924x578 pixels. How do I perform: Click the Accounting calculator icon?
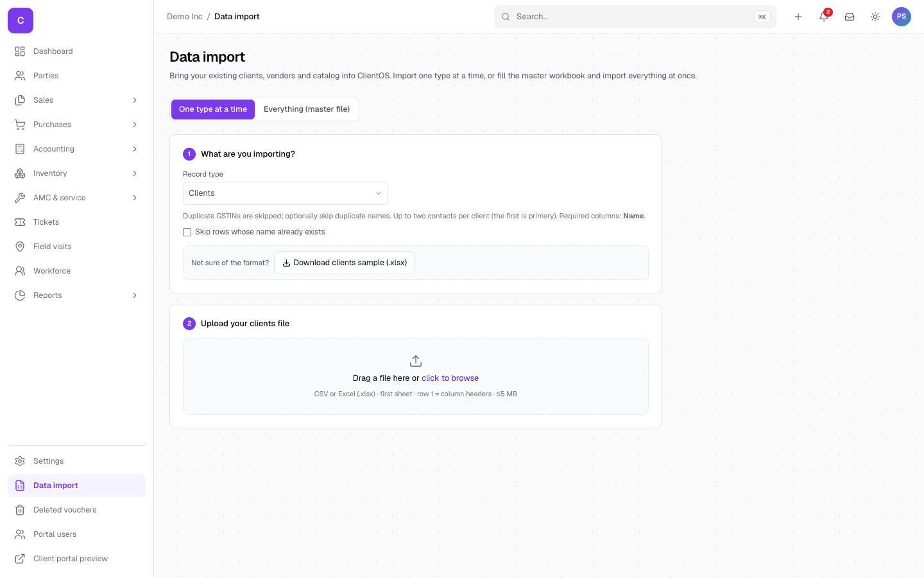(20, 149)
